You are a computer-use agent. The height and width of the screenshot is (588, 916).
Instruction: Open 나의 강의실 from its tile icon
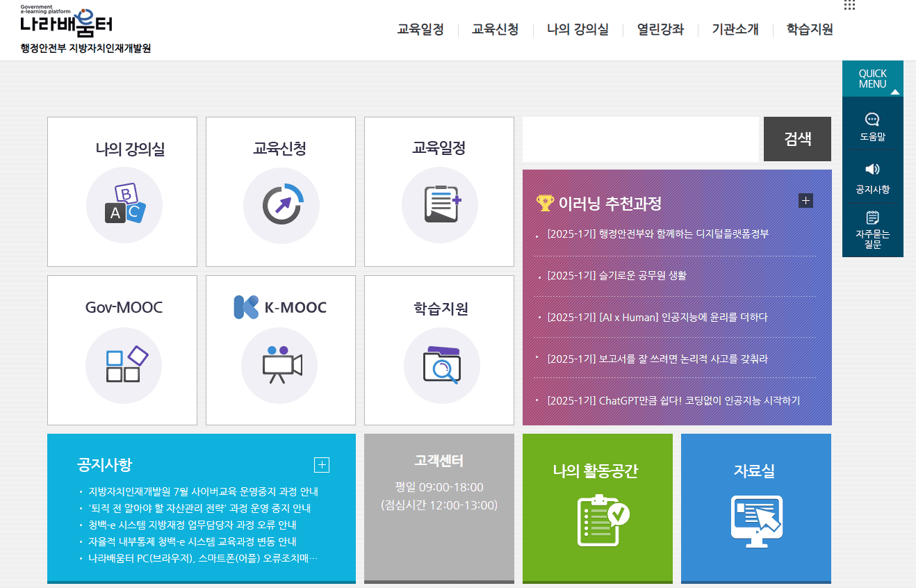[124, 205]
